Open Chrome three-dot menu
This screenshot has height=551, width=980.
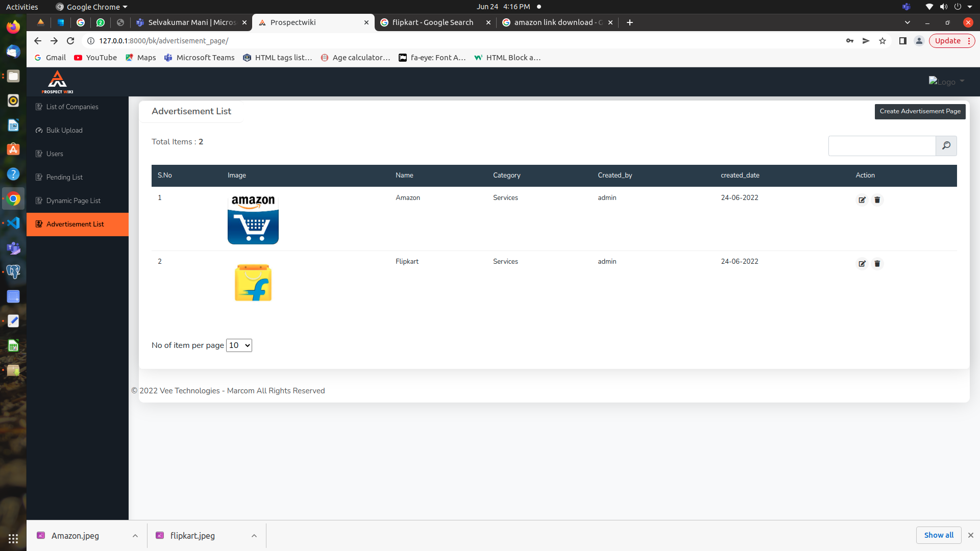[969, 41]
